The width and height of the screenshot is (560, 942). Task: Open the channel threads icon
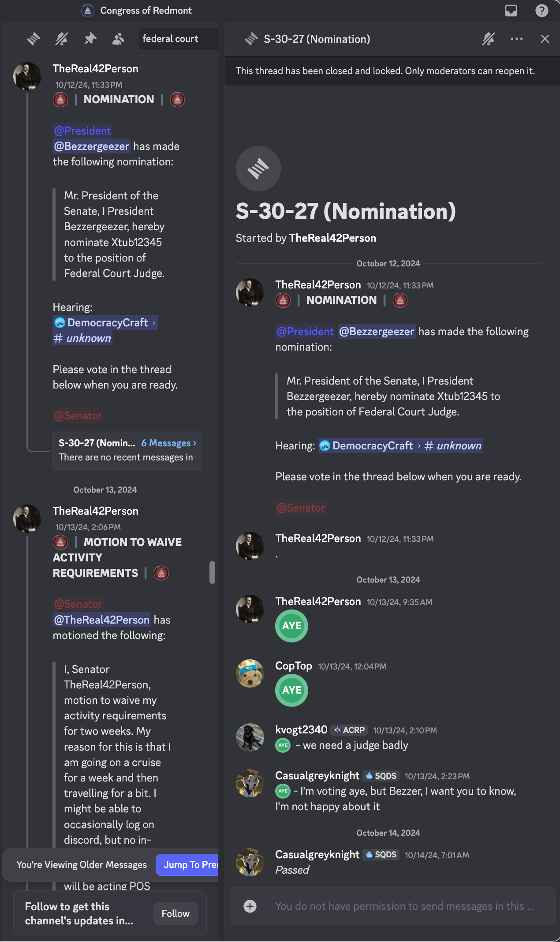point(34,39)
